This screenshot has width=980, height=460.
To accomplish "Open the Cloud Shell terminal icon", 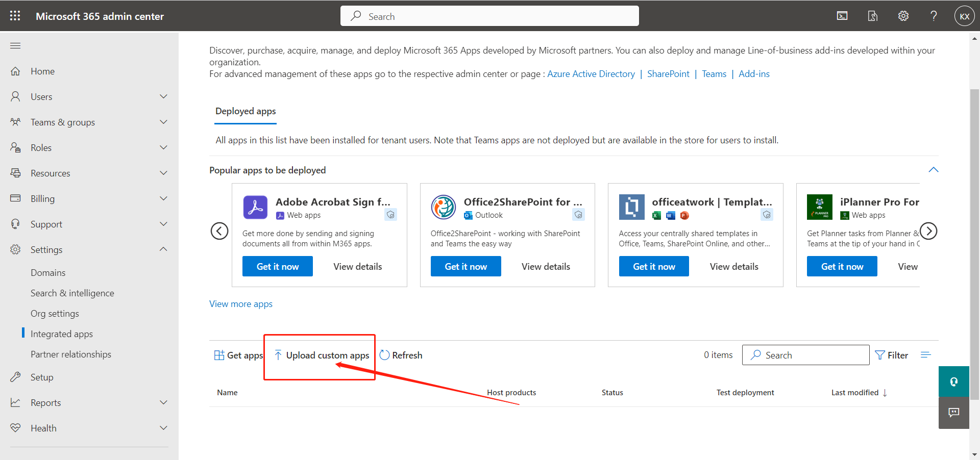I will click(x=842, y=16).
